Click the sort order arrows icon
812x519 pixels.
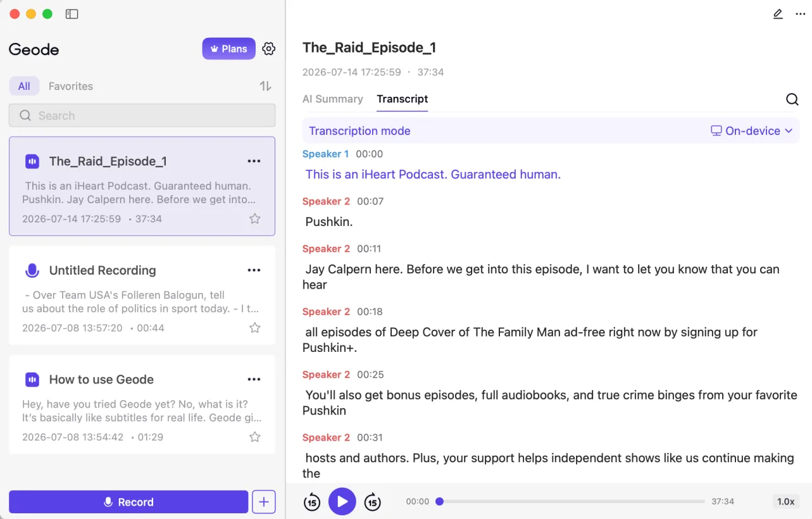tap(266, 86)
